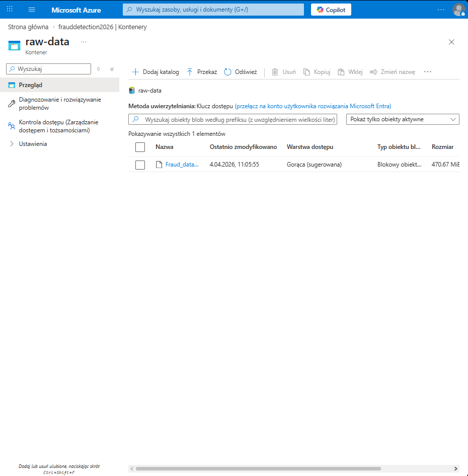Toggle the select-all header checkbox
The width and height of the screenshot is (468, 476).
coord(140,147)
